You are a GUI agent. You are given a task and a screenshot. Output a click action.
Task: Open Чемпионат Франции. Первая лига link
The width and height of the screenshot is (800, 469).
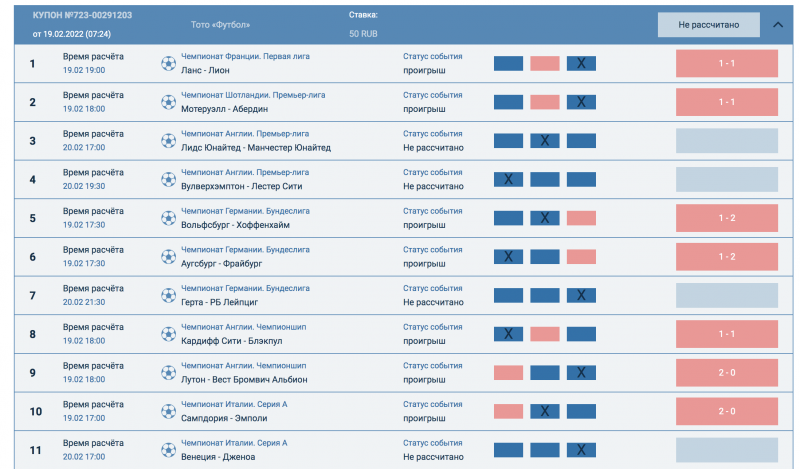click(x=245, y=56)
